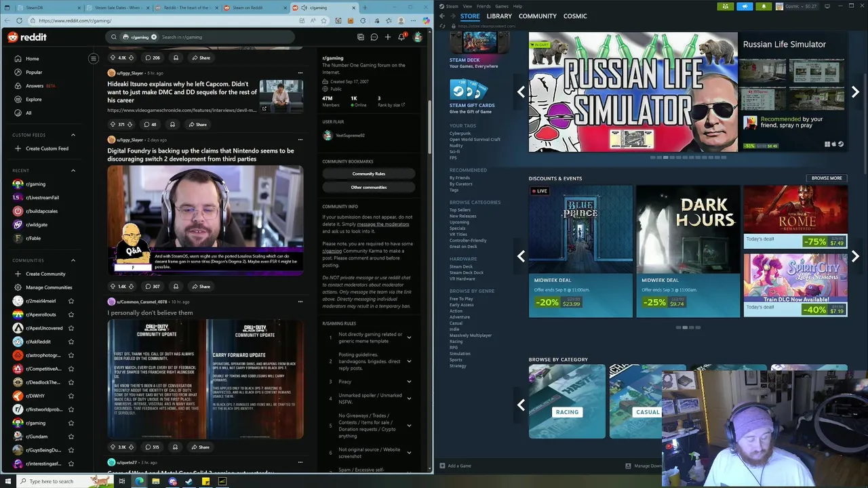Open comments on the post with 515 comments
This screenshot has width=868, height=488.
pos(152,447)
